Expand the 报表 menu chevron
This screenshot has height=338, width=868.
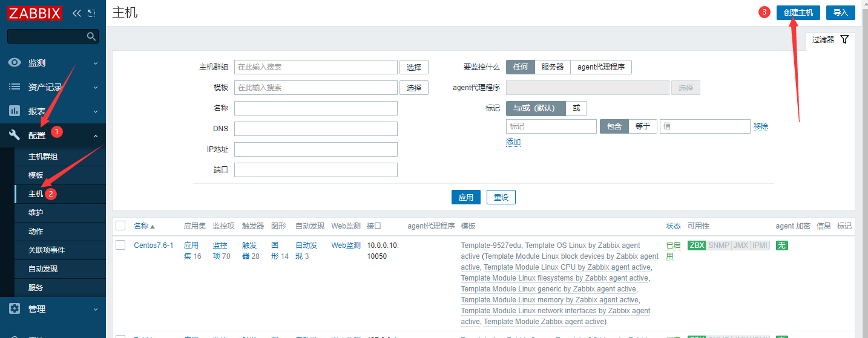coord(96,112)
